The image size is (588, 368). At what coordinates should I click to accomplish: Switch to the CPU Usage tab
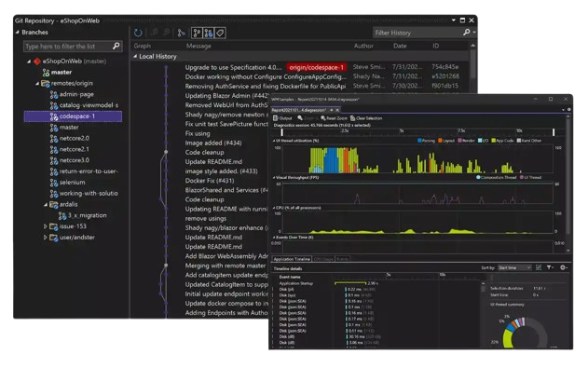[x=323, y=259]
